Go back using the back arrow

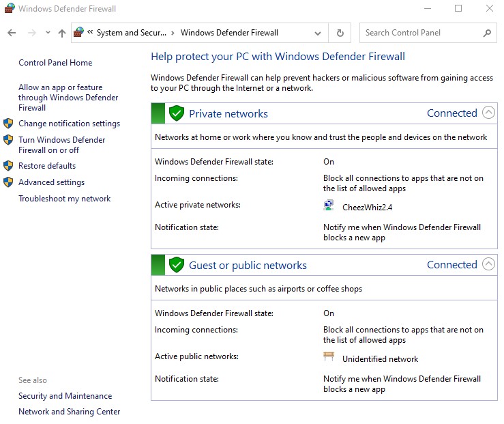coord(12,33)
